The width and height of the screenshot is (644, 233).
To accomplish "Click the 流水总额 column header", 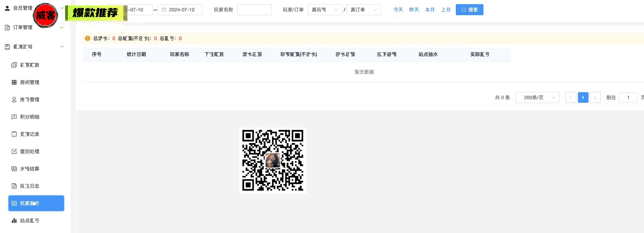I will pos(252,54).
